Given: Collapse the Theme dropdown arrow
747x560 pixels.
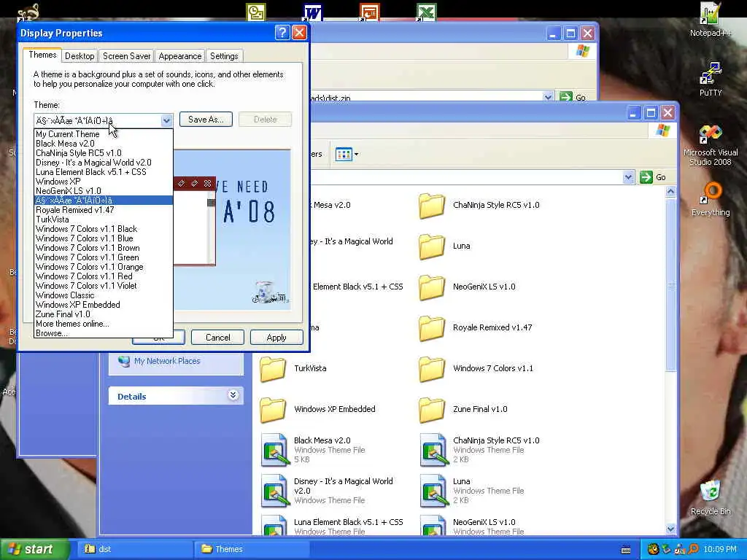Looking at the screenshot, I should 166,120.
